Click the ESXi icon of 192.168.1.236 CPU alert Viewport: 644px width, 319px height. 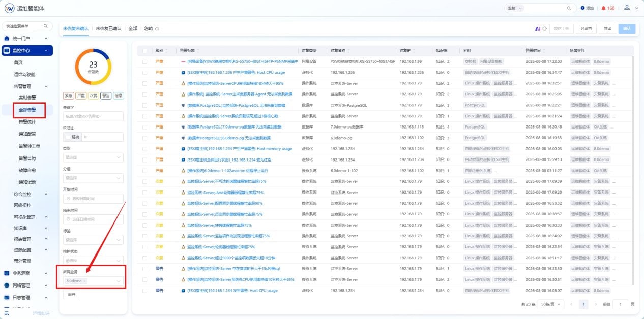pos(183,72)
